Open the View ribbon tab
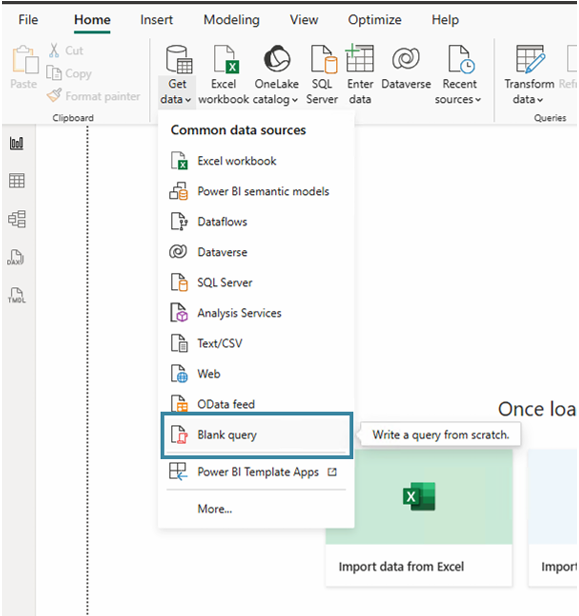This screenshot has height=616, width=579. pos(304,20)
